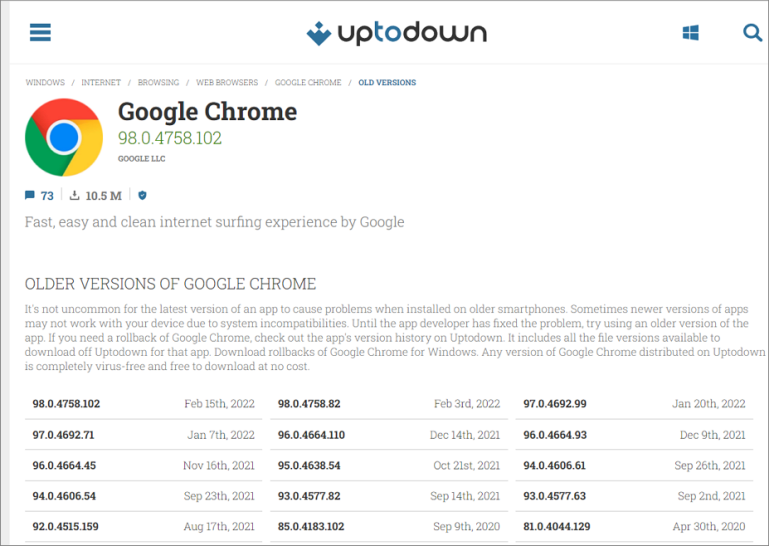This screenshot has height=546, width=769.
Task: Click the downloads icon showing 10.5 M
Action: pos(75,196)
